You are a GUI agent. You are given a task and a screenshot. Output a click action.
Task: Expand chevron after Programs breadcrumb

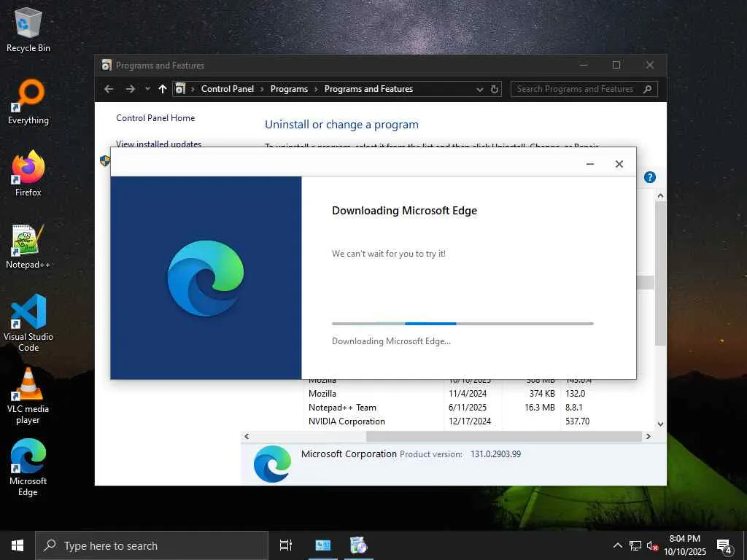316,89
